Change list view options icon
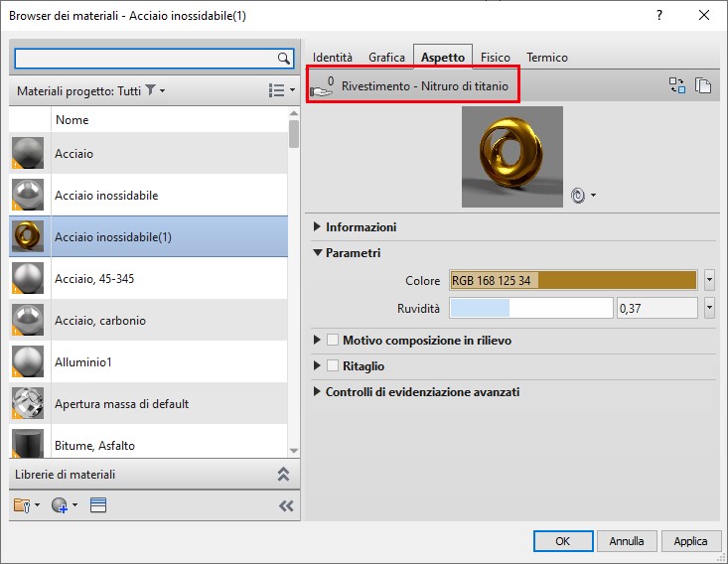 coord(277,90)
